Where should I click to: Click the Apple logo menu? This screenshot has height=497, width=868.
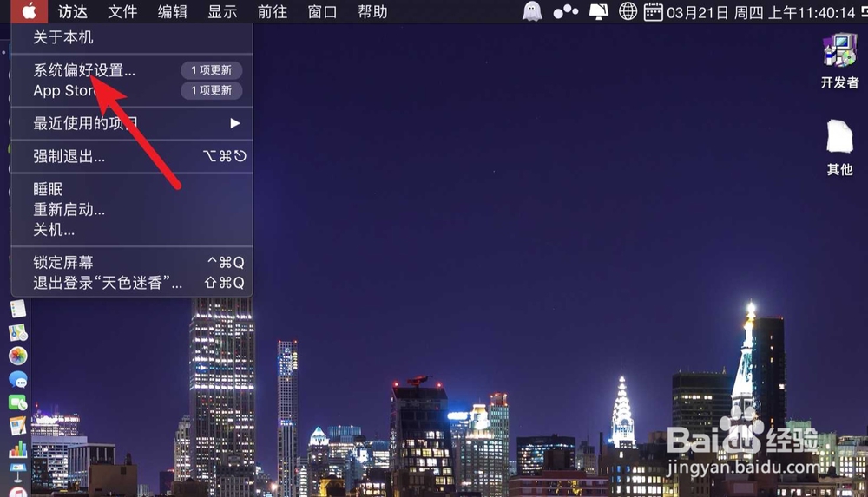click(29, 11)
